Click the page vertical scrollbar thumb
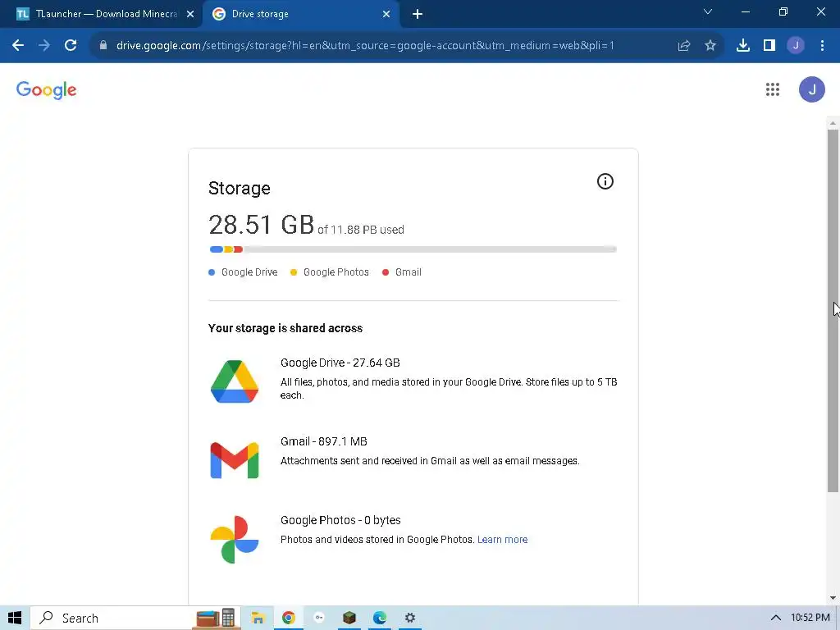The image size is (840, 630). pos(833,311)
